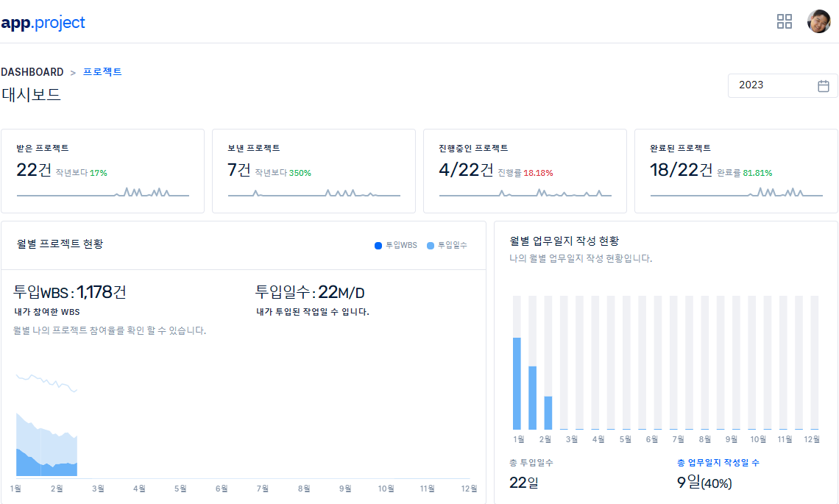The image size is (839, 504).
Task: Open the 완료된 프로젝트 card
Action: tap(736, 171)
